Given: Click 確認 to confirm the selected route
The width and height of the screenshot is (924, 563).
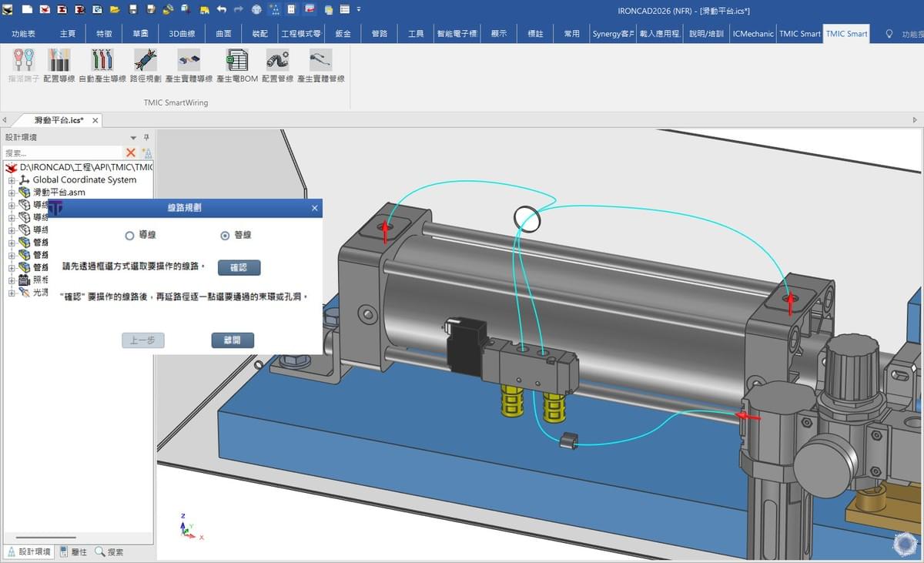Looking at the screenshot, I should pos(239,267).
